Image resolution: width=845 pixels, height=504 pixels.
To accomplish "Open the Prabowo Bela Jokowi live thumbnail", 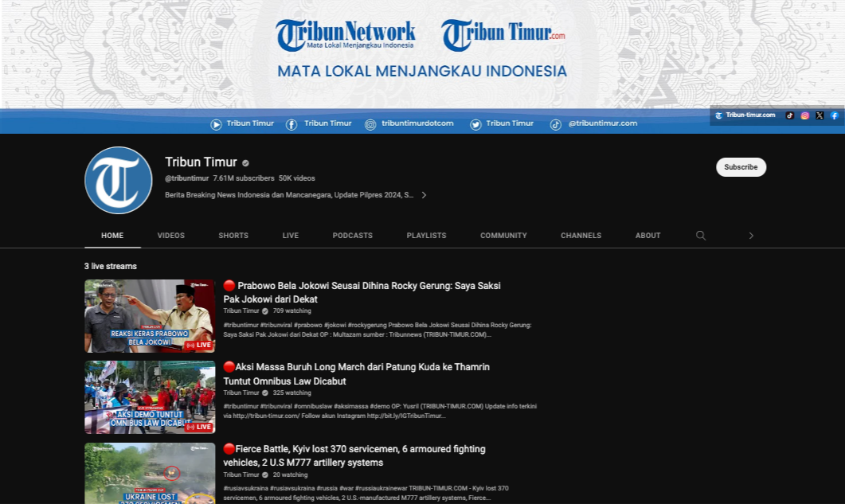I will pyautogui.click(x=150, y=316).
